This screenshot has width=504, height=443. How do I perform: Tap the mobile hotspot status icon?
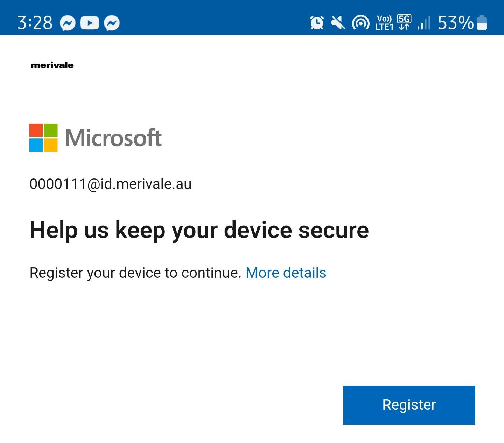pos(360,23)
